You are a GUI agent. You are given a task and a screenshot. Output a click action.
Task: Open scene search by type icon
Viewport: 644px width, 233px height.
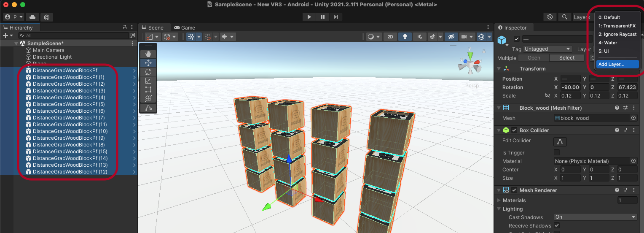(x=132, y=35)
